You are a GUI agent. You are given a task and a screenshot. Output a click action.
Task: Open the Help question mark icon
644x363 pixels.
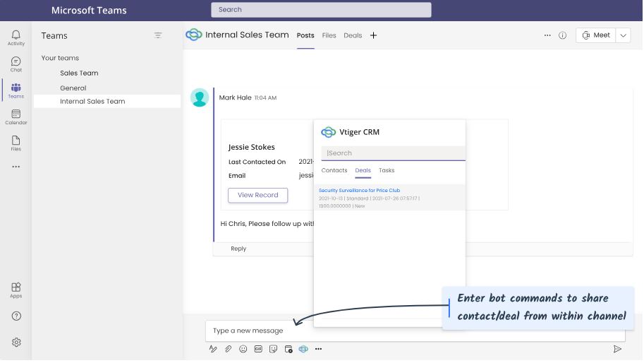(x=16, y=316)
